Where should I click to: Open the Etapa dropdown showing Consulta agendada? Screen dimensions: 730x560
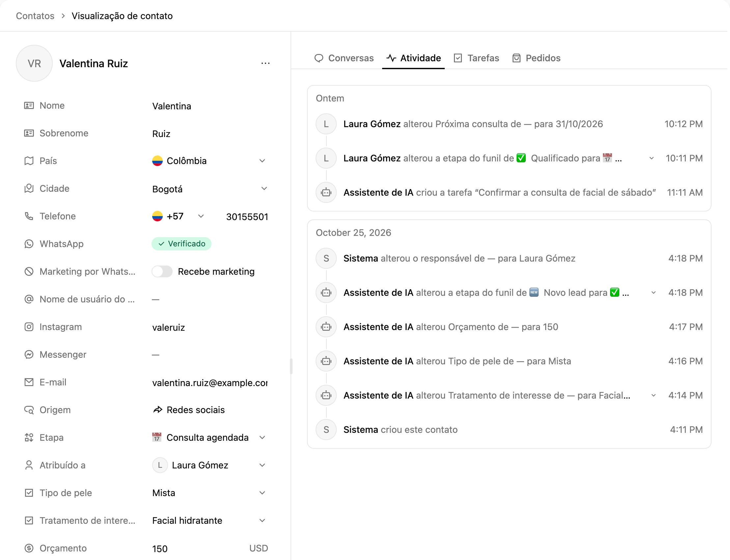[x=210, y=438]
